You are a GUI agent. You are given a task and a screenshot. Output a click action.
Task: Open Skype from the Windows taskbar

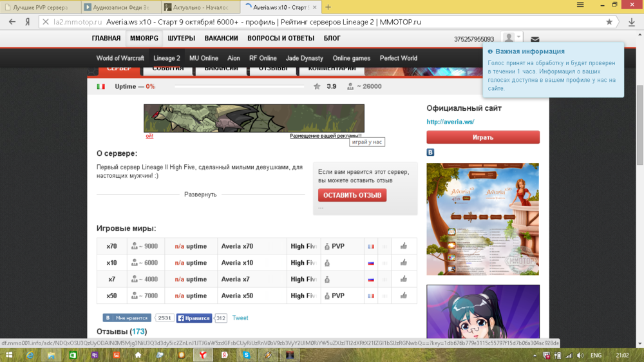[246, 355]
